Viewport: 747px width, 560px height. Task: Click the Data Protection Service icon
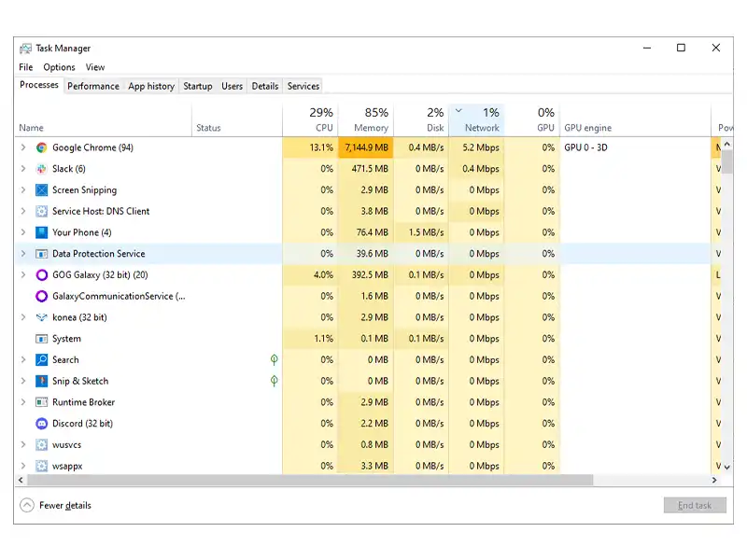pyautogui.click(x=41, y=254)
